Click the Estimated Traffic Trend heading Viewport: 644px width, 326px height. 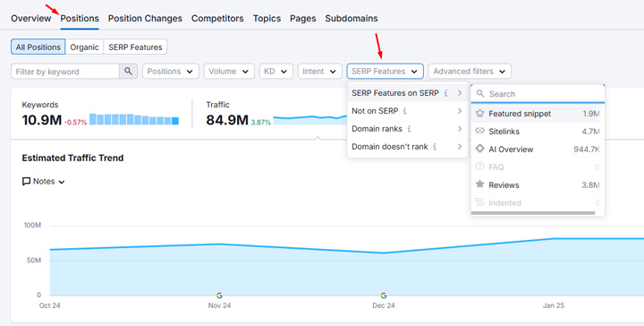(72, 158)
